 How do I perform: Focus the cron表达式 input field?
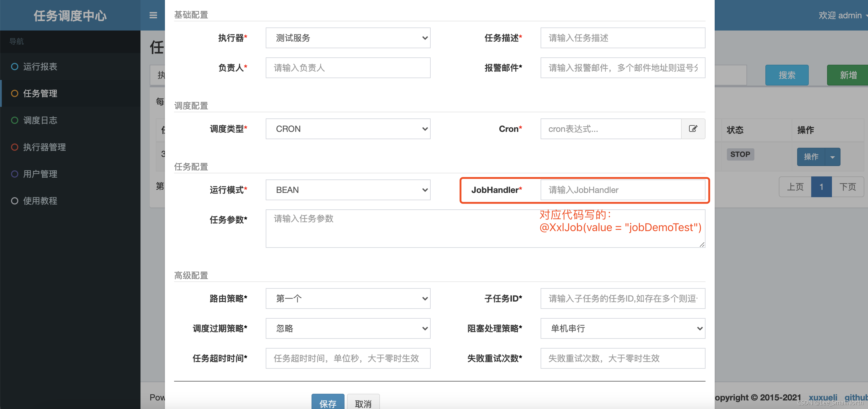coord(611,128)
